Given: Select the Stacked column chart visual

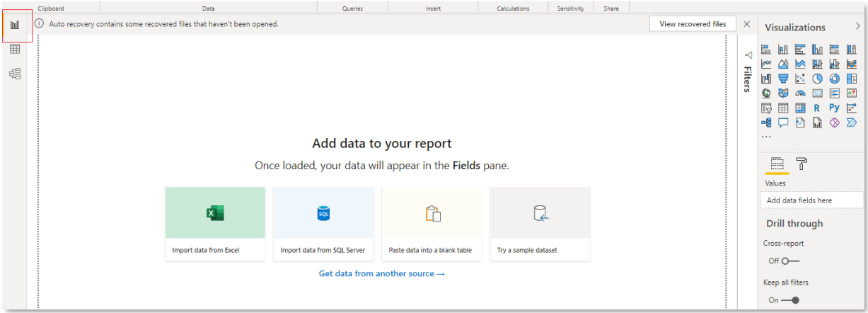Looking at the screenshot, I should tap(783, 50).
